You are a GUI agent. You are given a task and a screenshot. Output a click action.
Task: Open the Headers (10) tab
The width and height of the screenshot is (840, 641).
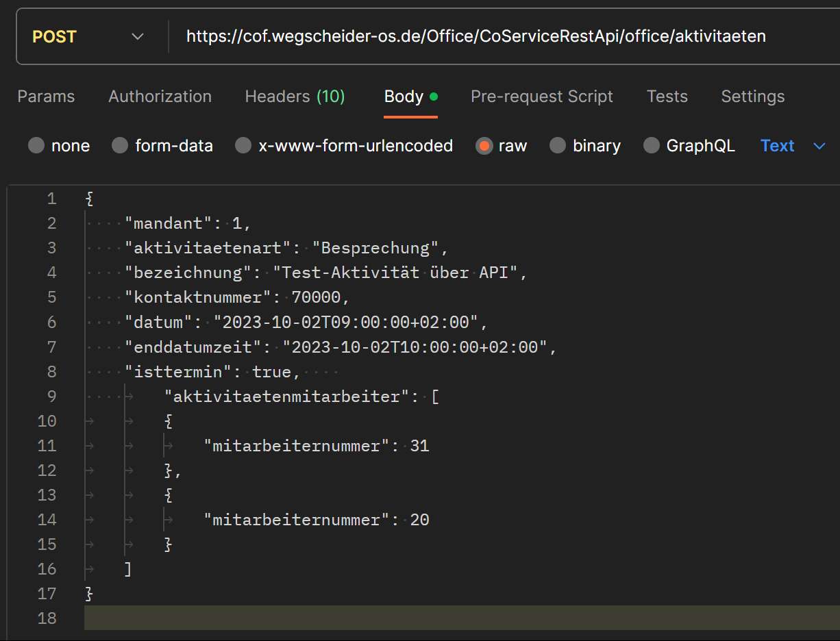(295, 97)
